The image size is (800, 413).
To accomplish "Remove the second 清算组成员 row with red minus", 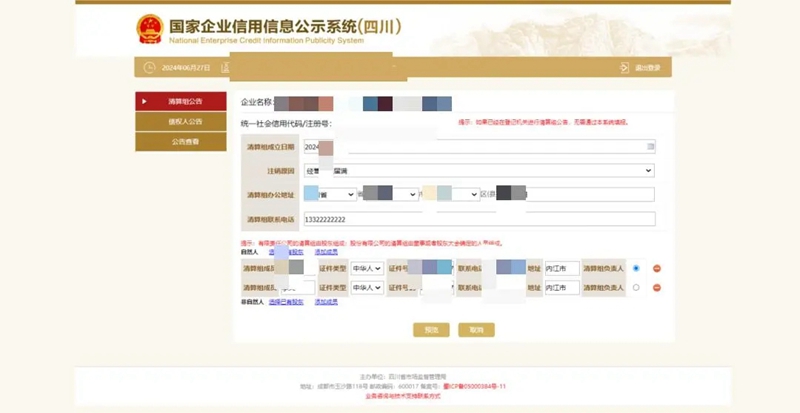I will coord(657,288).
